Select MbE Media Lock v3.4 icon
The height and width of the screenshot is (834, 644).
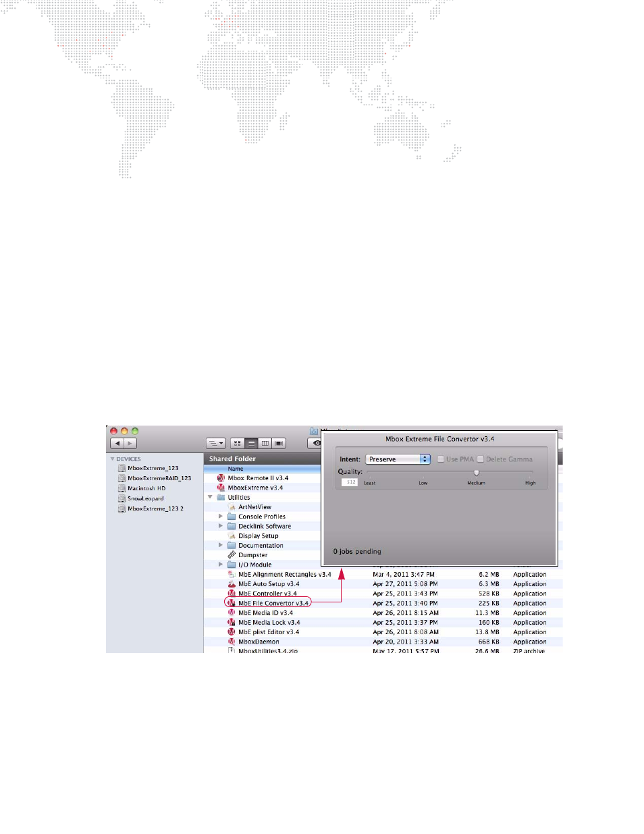[x=232, y=623]
